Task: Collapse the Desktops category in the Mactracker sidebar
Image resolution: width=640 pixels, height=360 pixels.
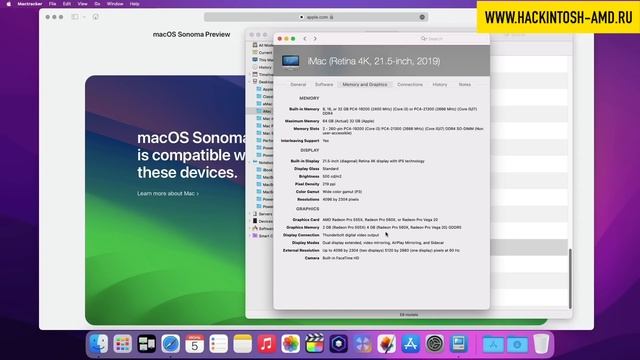Action: [250, 82]
